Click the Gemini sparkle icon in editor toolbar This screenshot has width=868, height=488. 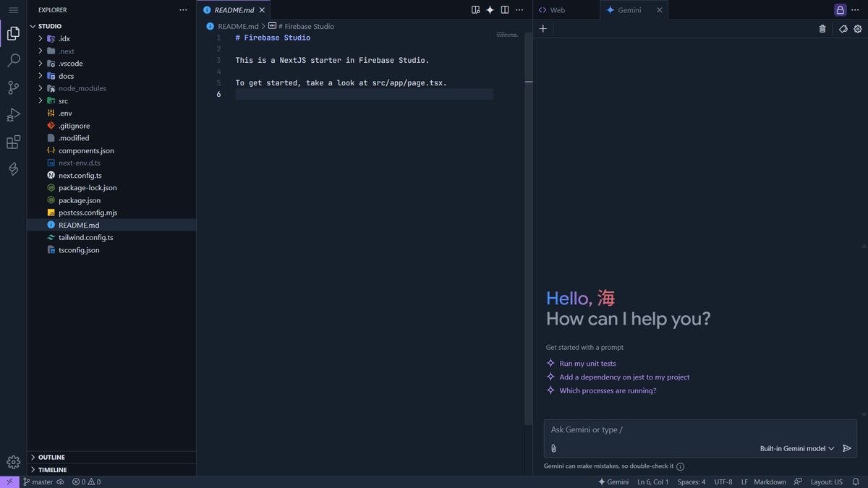coord(490,10)
